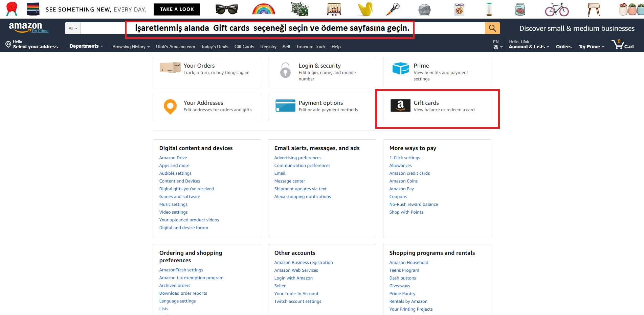Open Twitch account settings link
The width and height of the screenshot is (644, 315).
point(298,301)
